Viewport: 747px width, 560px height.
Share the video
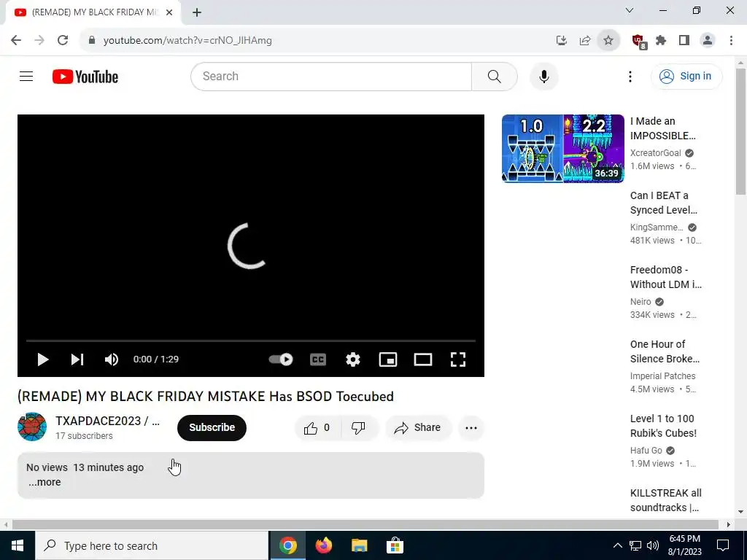[418, 427]
